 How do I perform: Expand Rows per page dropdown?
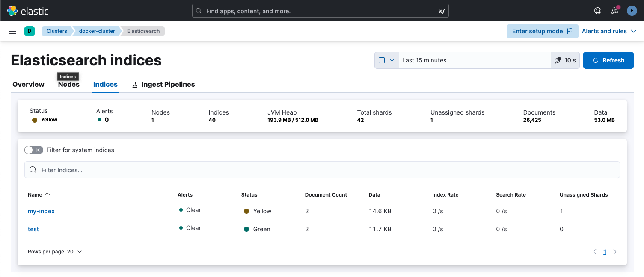click(x=55, y=252)
